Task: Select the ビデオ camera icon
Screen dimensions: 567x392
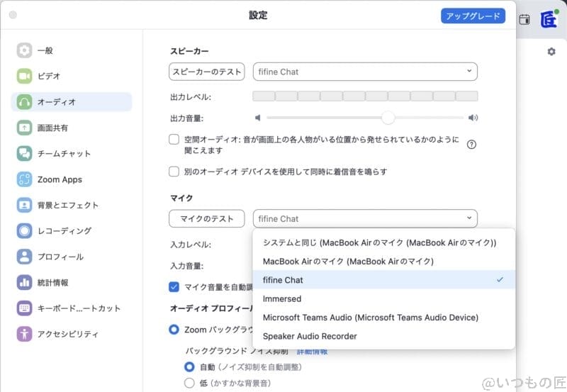Action: [25, 76]
